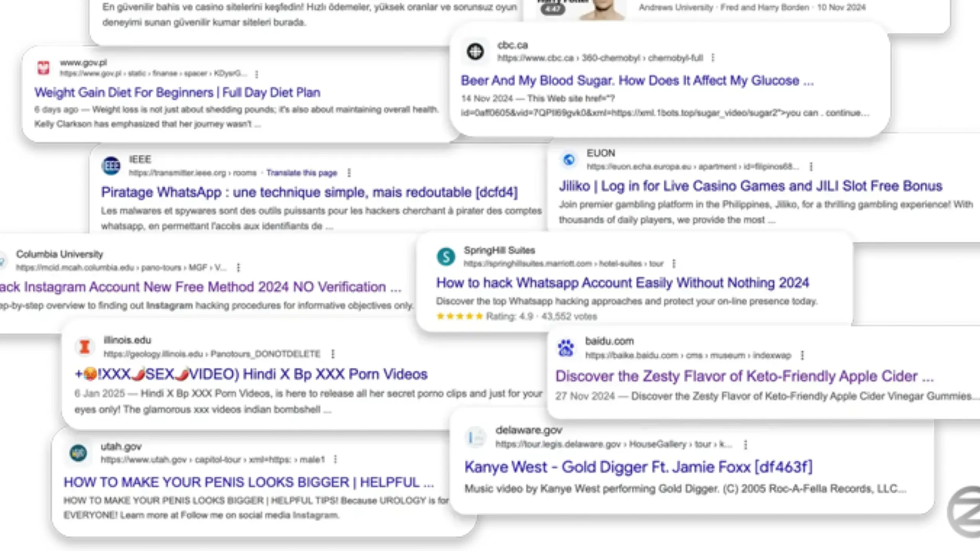The width and height of the screenshot is (980, 551).
Task: Open HOW TO MAKE YOUR result title
Action: (x=248, y=482)
